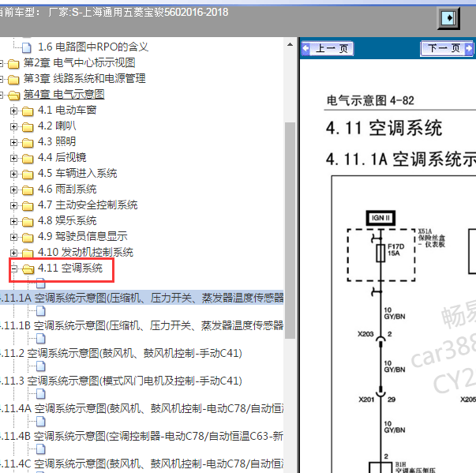Select the 4.4 后视镜 entry
The height and width of the screenshot is (473, 476).
tap(62, 157)
